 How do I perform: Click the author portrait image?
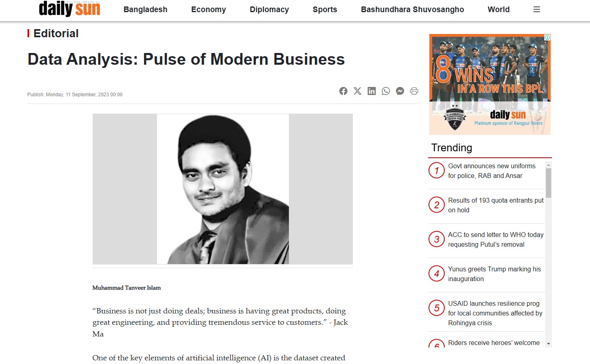click(x=223, y=189)
